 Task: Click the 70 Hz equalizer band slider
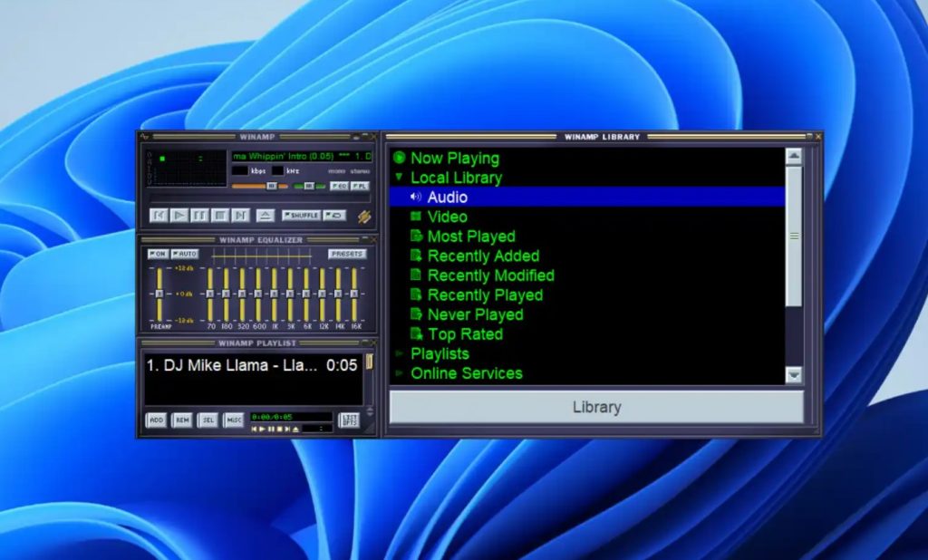click(x=210, y=294)
